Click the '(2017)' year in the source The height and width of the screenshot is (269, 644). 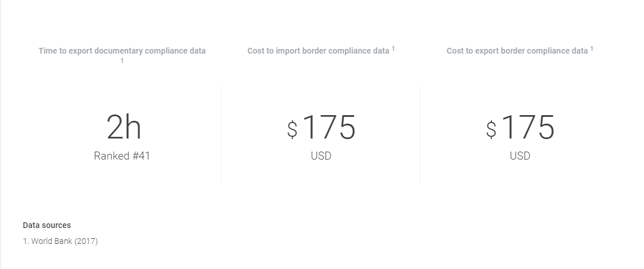tap(86, 241)
